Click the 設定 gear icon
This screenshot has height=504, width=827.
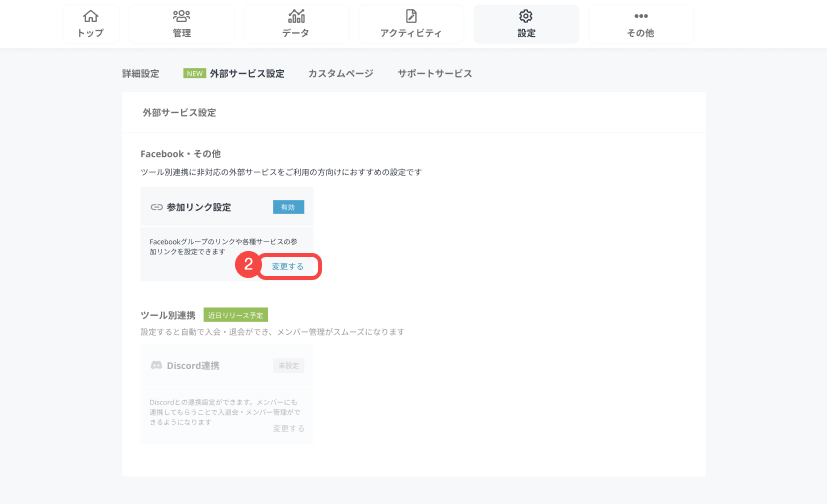(x=526, y=16)
